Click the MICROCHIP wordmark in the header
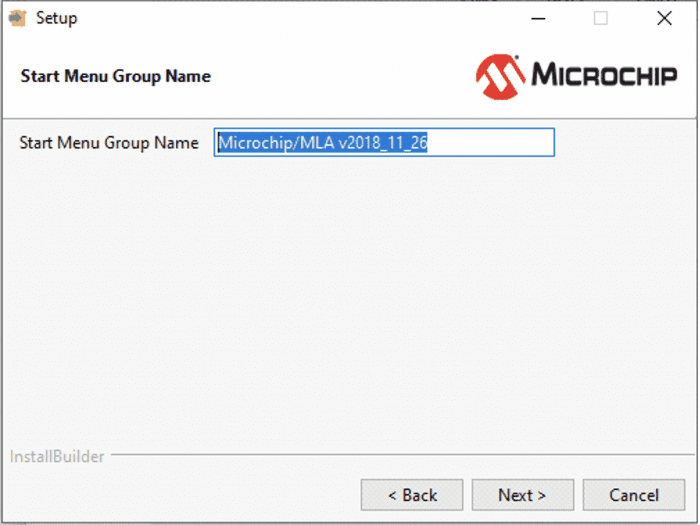 (x=604, y=76)
